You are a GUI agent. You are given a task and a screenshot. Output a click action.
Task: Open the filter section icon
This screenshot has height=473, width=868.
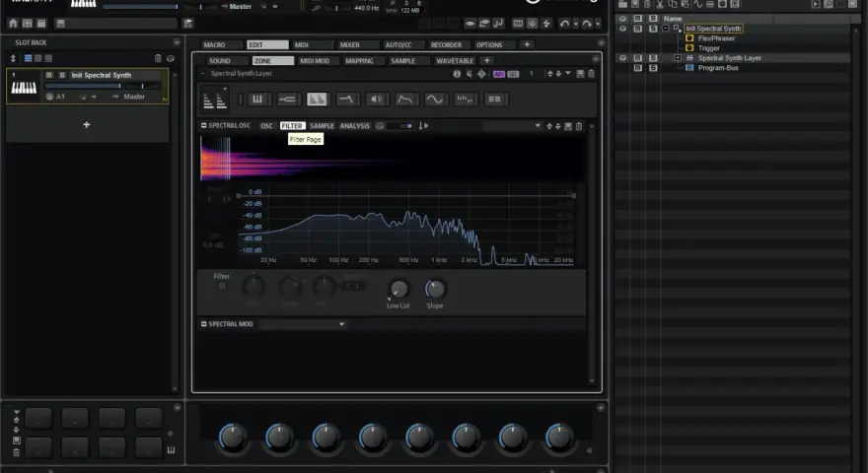click(x=346, y=99)
